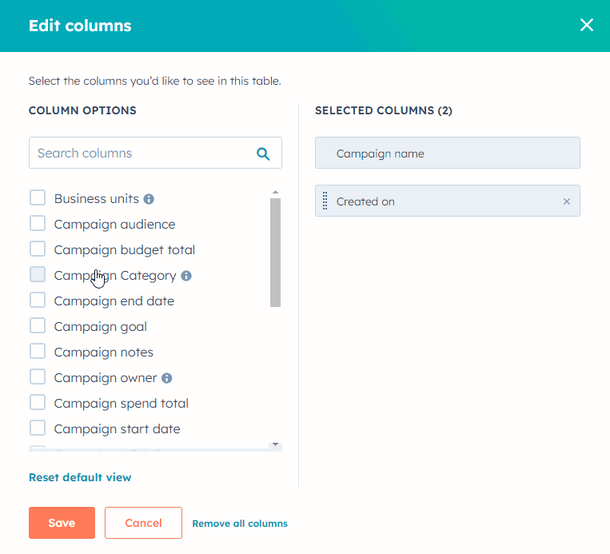Select the Campaign end date checkbox
The width and height of the screenshot is (610, 554).
(x=37, y=301)
